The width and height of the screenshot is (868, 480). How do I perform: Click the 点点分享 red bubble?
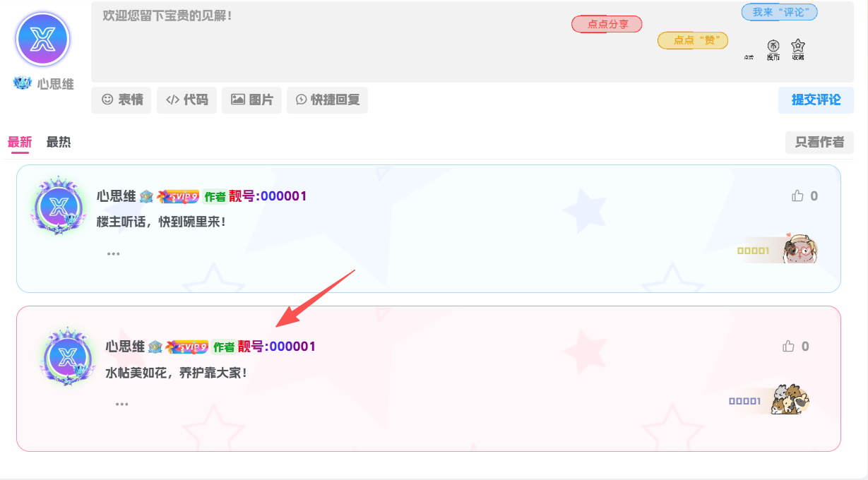coord(607,24)
